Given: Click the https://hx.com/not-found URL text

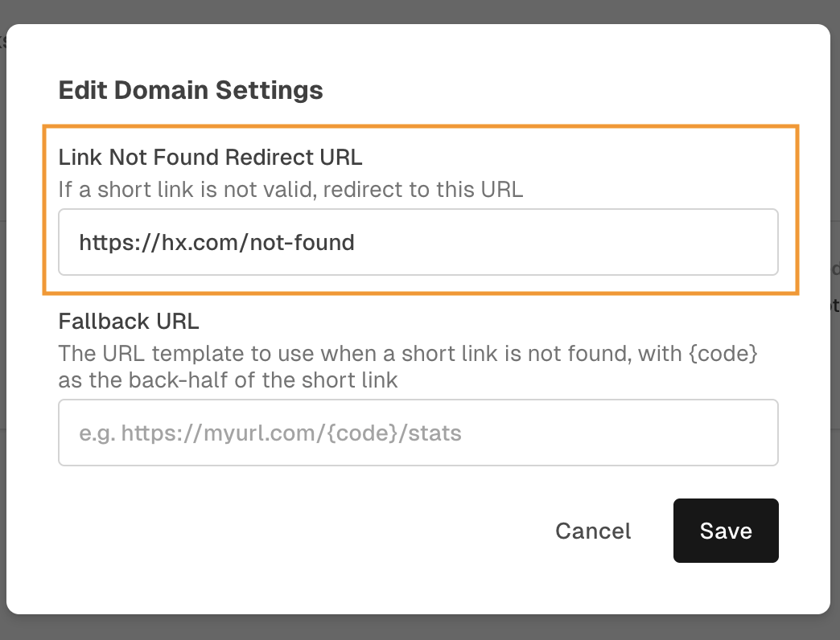Looking at the screenshot, I should [x=216, y=242].
